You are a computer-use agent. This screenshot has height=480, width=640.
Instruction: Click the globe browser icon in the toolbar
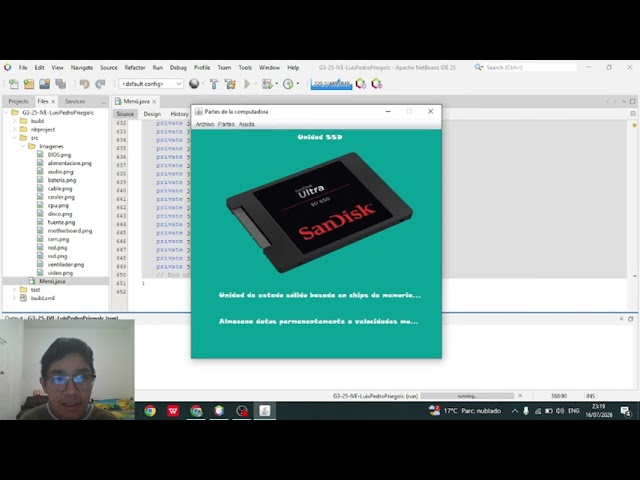[x=194, y=84]
